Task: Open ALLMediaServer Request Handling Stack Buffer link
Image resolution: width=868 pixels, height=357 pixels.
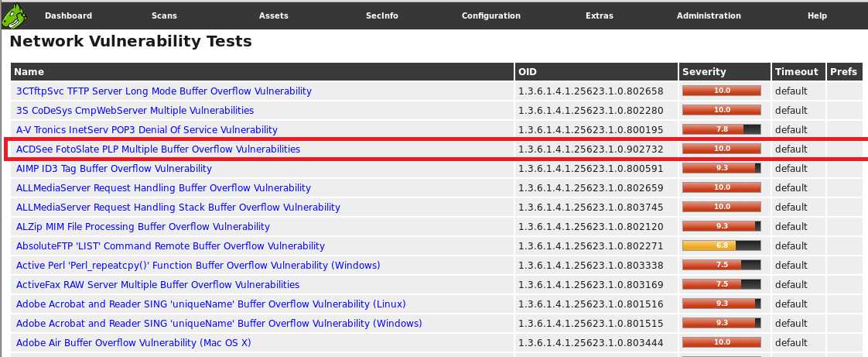Action: tap(178, 208)
